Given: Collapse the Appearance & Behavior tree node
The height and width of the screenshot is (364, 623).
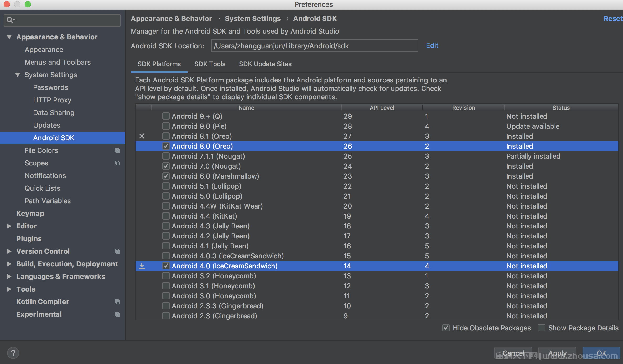Looking at the screenshot, I should pyautogui.click(x=9, y=37).
